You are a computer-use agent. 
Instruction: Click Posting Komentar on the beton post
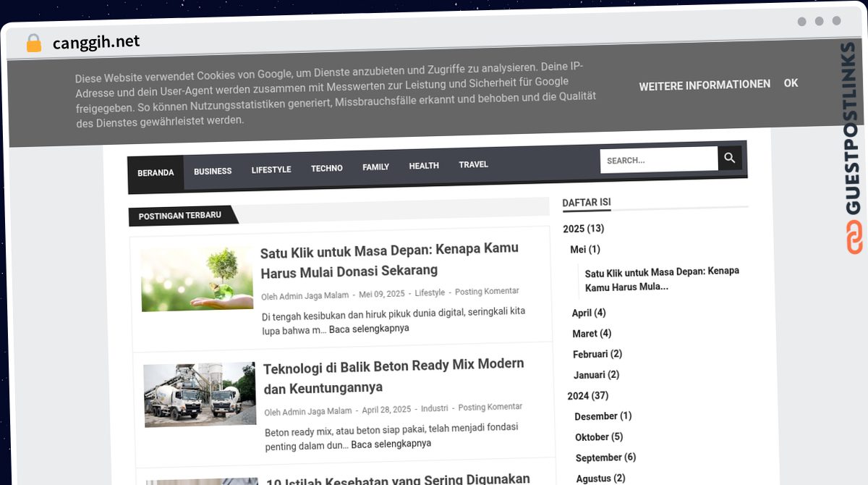click(x=490, y=408)
